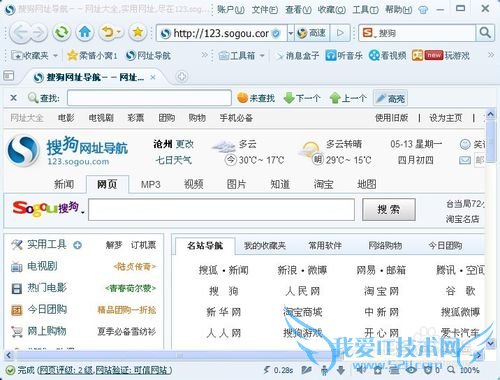
Task: Click the go arrow beside address bar
Action: click(x=340, y=33)
